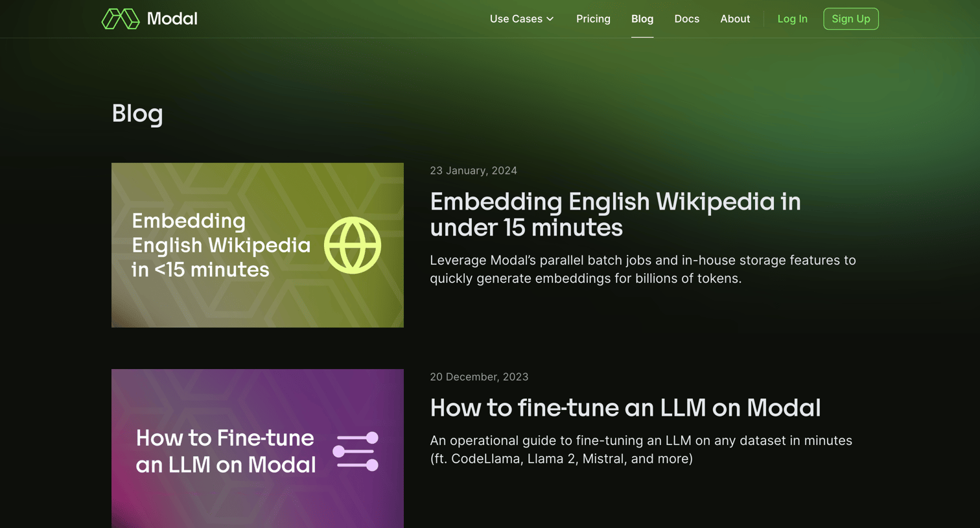Click the 'Blog' page heading
The height and width of the screenshot is (528, 980).
pyautogui.click(x=137, y=114)
